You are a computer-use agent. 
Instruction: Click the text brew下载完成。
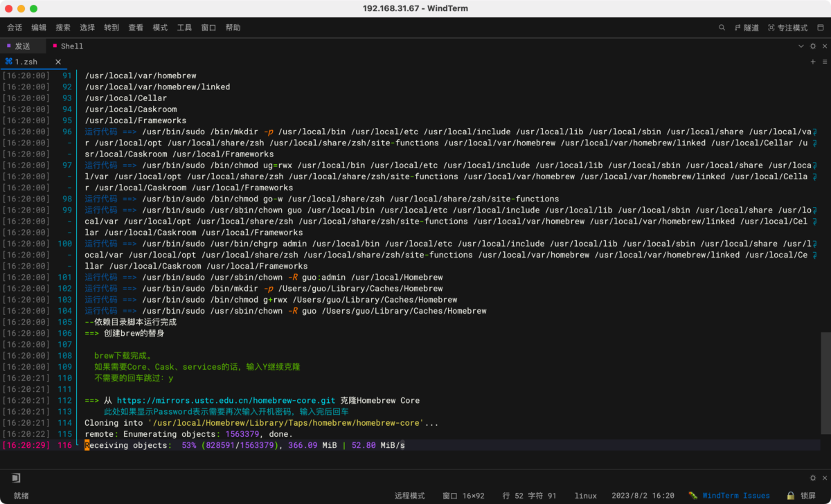click(x=123, y=356)
